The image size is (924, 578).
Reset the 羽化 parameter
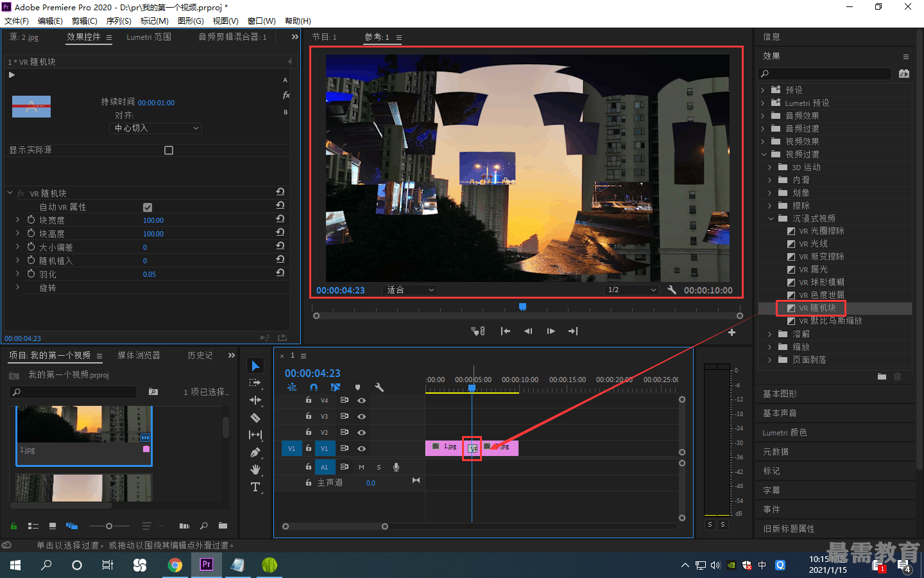point(280,273)
